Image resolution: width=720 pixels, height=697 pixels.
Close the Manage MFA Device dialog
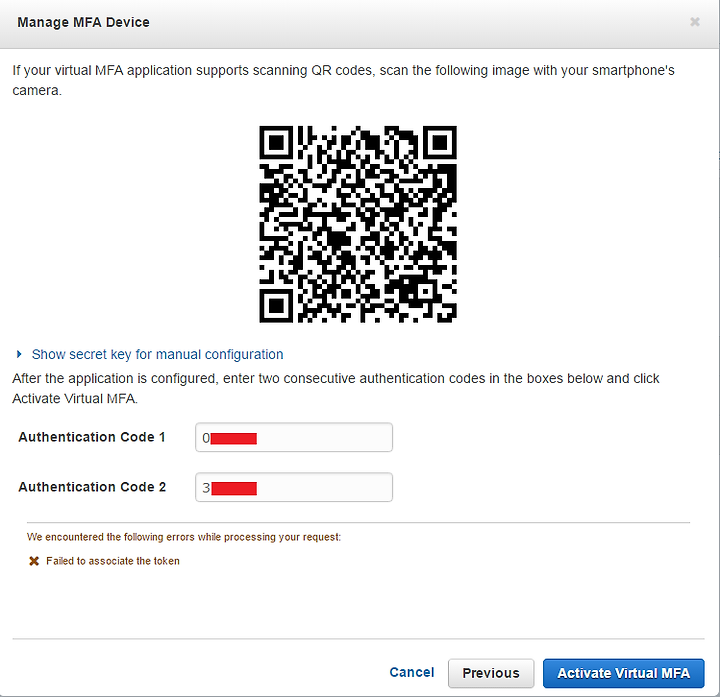point(695,22)
